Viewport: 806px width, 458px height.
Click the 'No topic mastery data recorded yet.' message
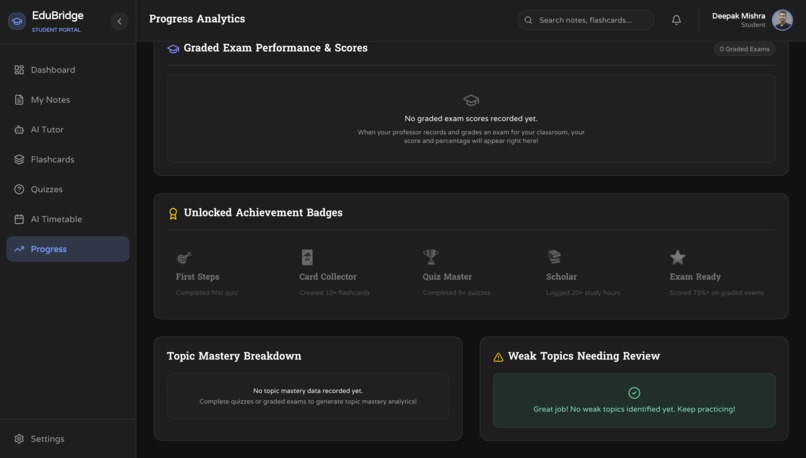pos(308,391)
